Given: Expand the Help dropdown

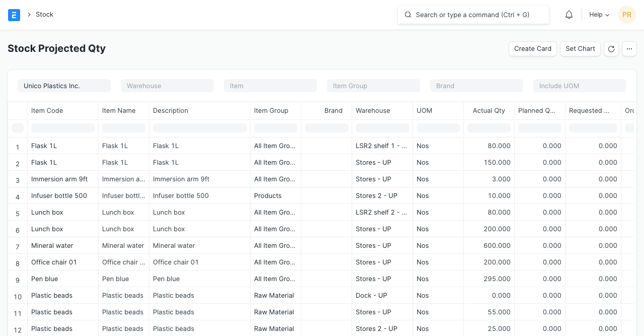Looking at the screenshot, I should coord(599,15).
